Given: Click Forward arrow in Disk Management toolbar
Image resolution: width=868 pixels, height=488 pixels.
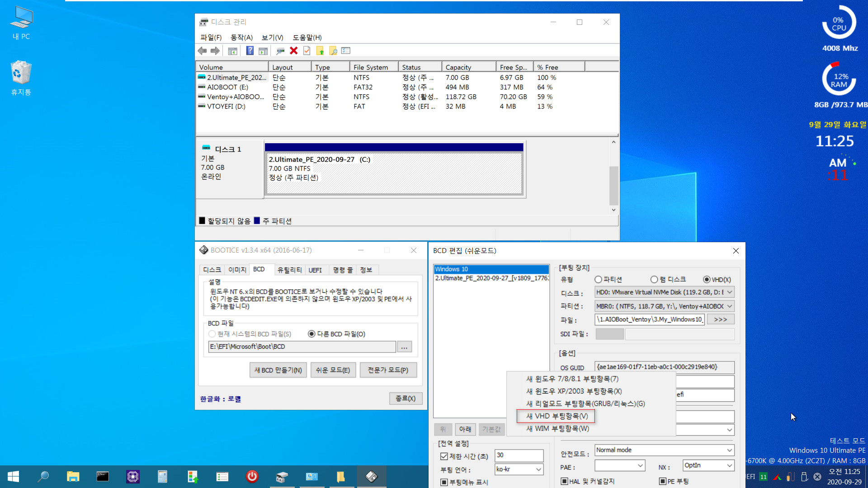Looking at the screenshot, I should click(x=215, y=51).
